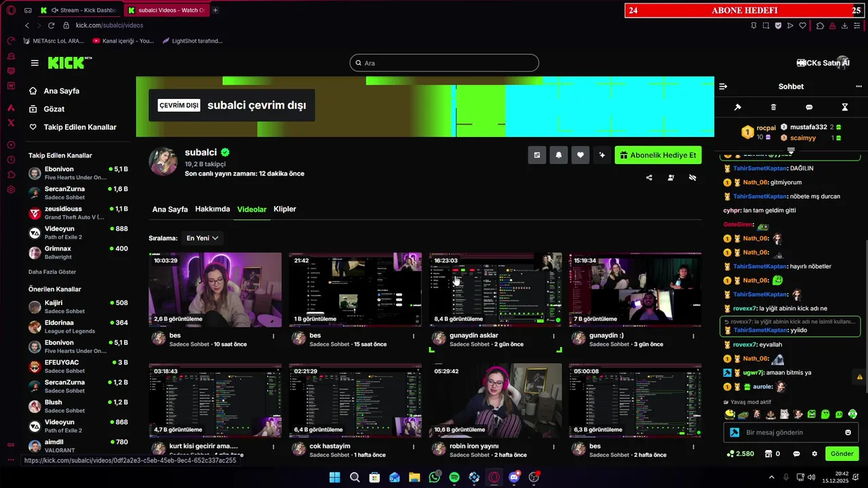The image size is (868, 488).
Task: Switch to the Klipler tab
Action: tap(285, 209)
